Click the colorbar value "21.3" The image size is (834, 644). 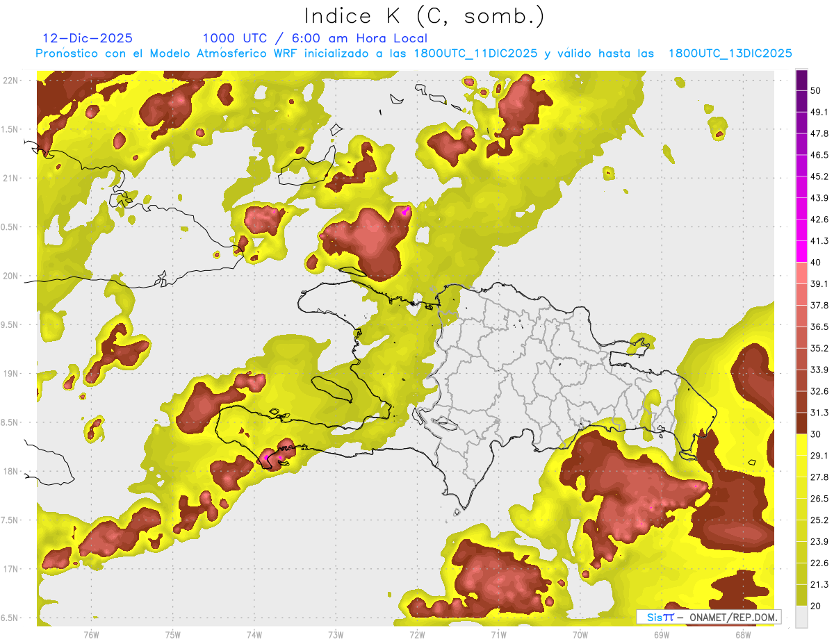(819, 585)
